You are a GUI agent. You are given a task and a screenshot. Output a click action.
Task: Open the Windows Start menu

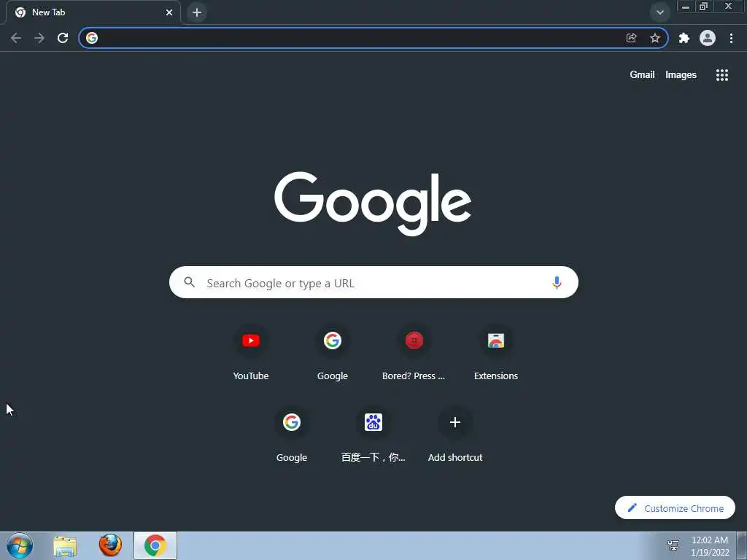[20, 545]
